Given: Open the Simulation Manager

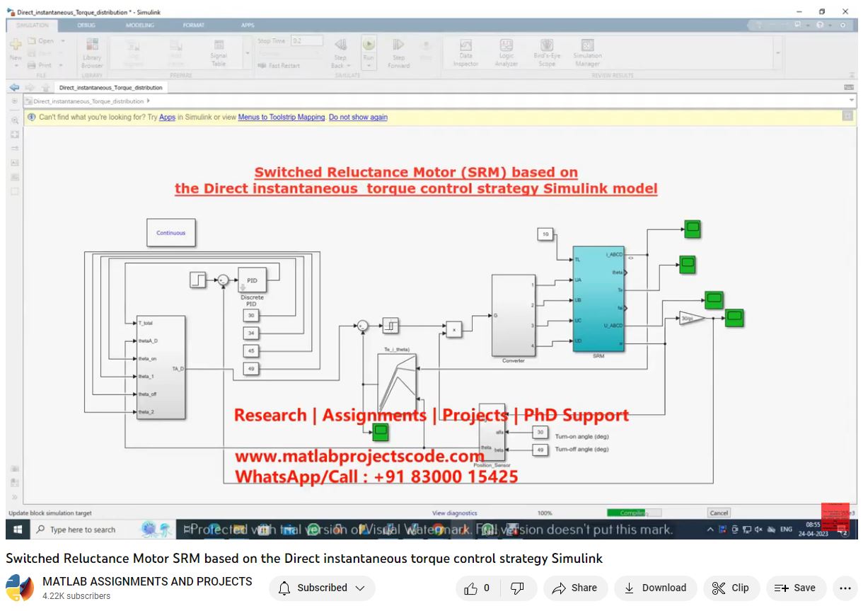Looking at the screenshot, I should click(587, 52).
